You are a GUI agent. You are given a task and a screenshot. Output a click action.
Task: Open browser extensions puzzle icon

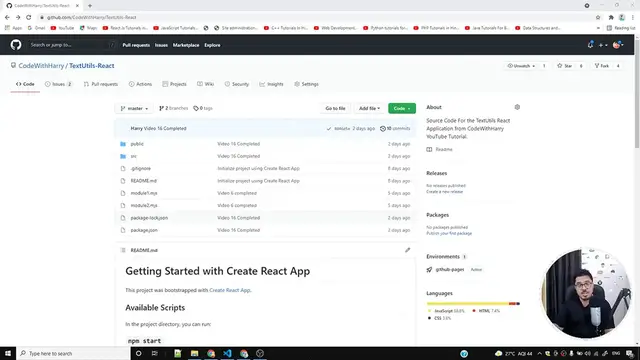tap(611, 17)
